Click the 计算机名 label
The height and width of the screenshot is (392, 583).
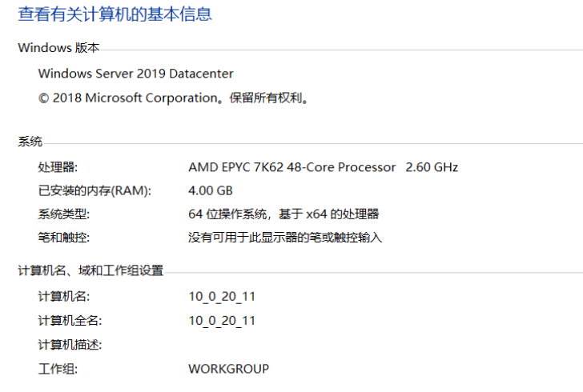[64, 297]
